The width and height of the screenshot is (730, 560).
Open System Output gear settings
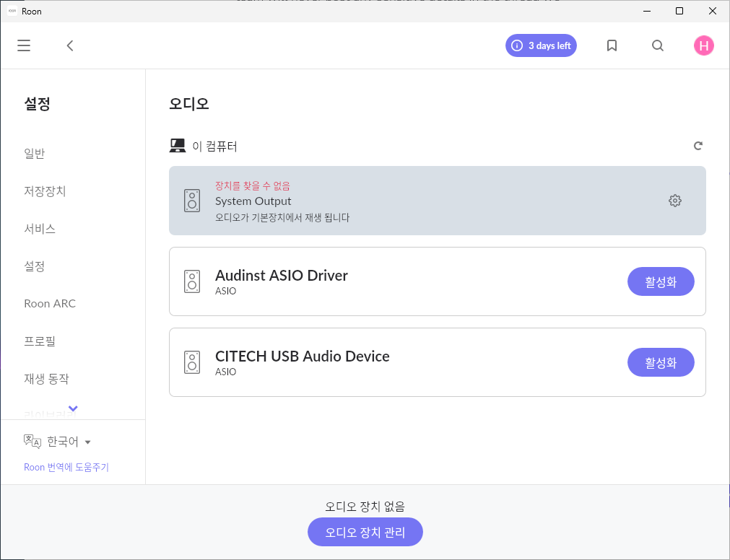pyautogui.click(x=674, y=201)
